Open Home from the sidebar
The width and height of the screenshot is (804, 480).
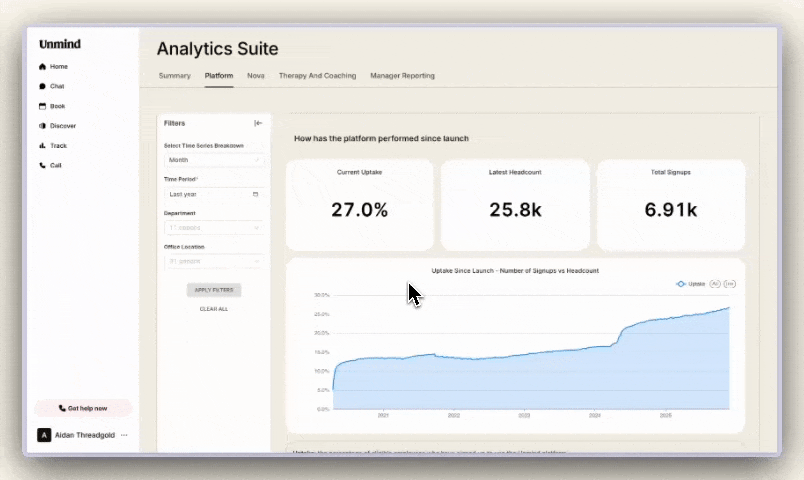pos(58,67)
